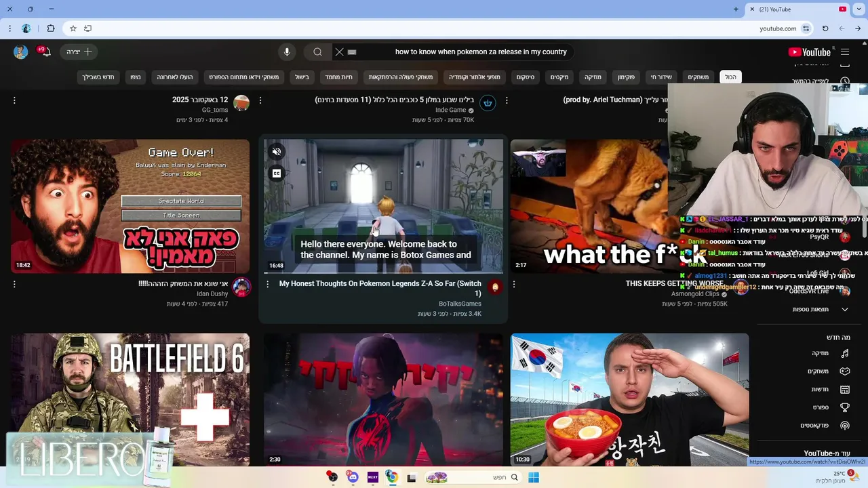Open the Windows Start button
This screenshot has width=868, height=488.
pyautogui.click(x=534, y=478)
